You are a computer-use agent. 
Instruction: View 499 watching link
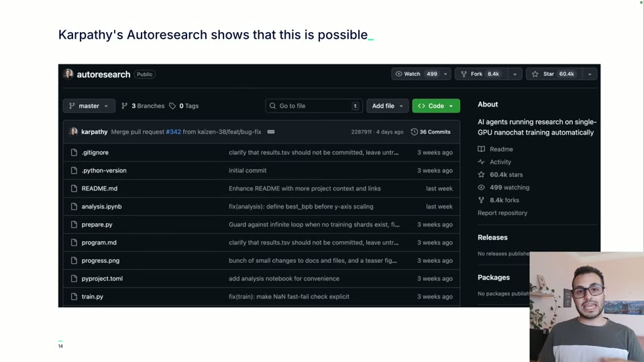coord(509,187)
